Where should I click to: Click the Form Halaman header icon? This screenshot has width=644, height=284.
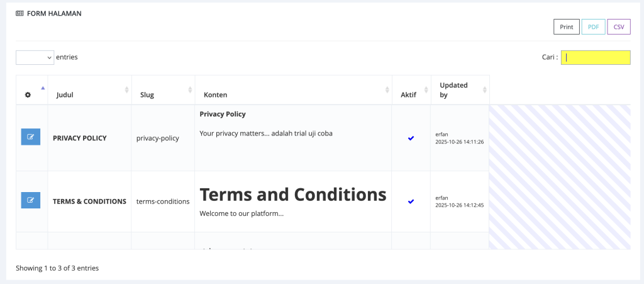pos(19,13)
